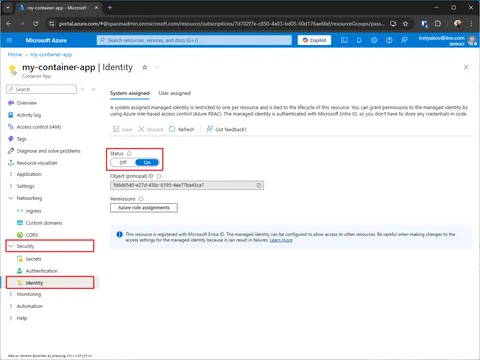Open the Azure portal hamburger menu
Viewport: 480px width, 360px height.
coord(9,40)
